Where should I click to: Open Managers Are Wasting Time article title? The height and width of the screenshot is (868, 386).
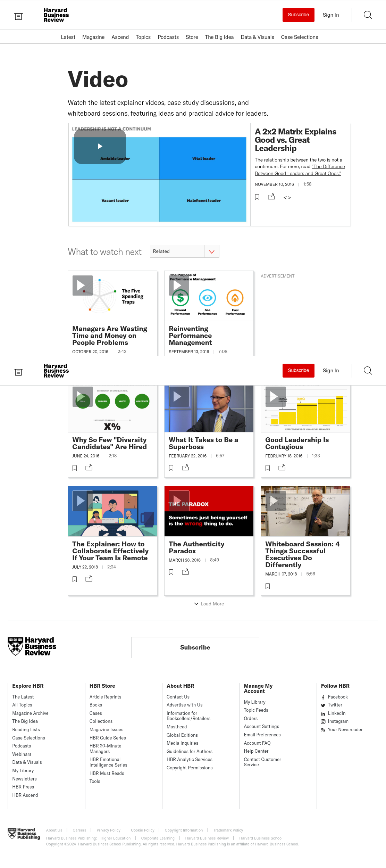(x=110, y=336)
